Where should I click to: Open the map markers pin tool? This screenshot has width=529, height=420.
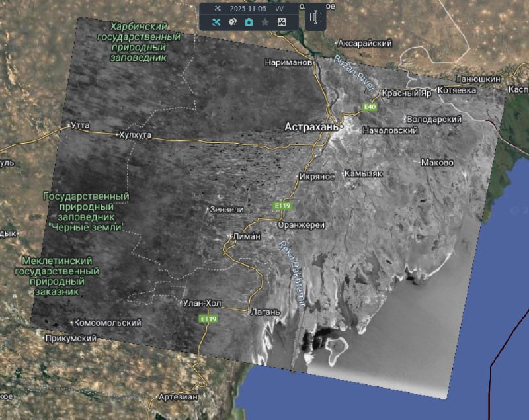click(232, 22)
